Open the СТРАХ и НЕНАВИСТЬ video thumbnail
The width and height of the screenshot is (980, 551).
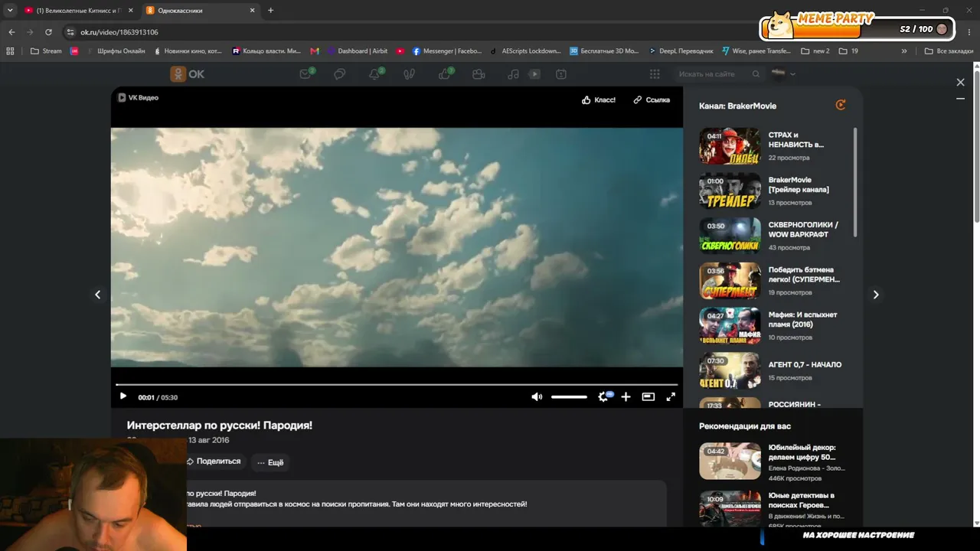click(x=730, y=145)
